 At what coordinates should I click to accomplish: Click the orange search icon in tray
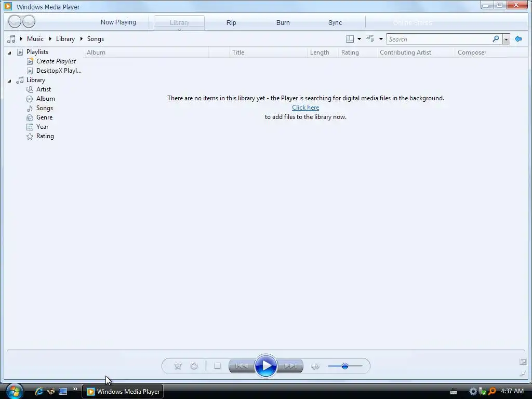491,391
